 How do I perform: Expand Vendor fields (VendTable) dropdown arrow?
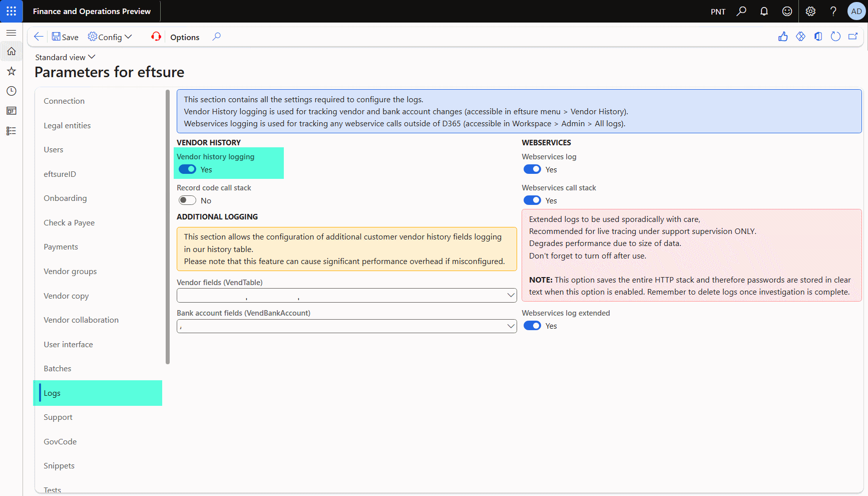tap(511, 295)
